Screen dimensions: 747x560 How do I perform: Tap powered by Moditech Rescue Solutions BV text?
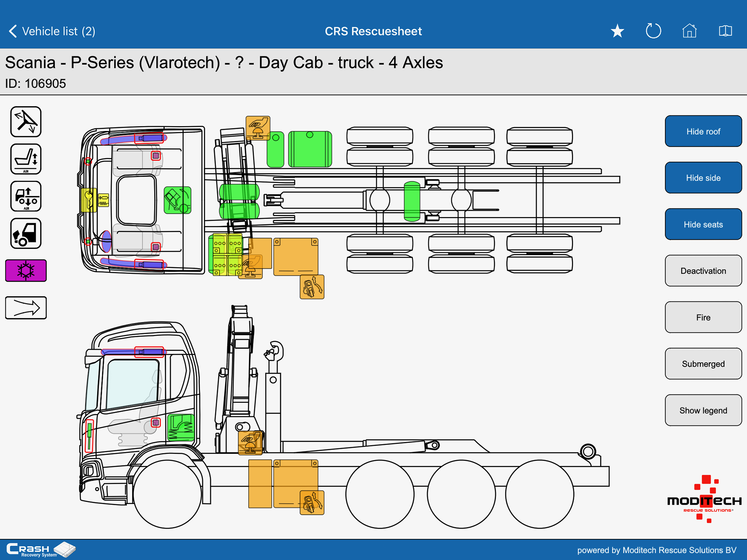(657, 550)
